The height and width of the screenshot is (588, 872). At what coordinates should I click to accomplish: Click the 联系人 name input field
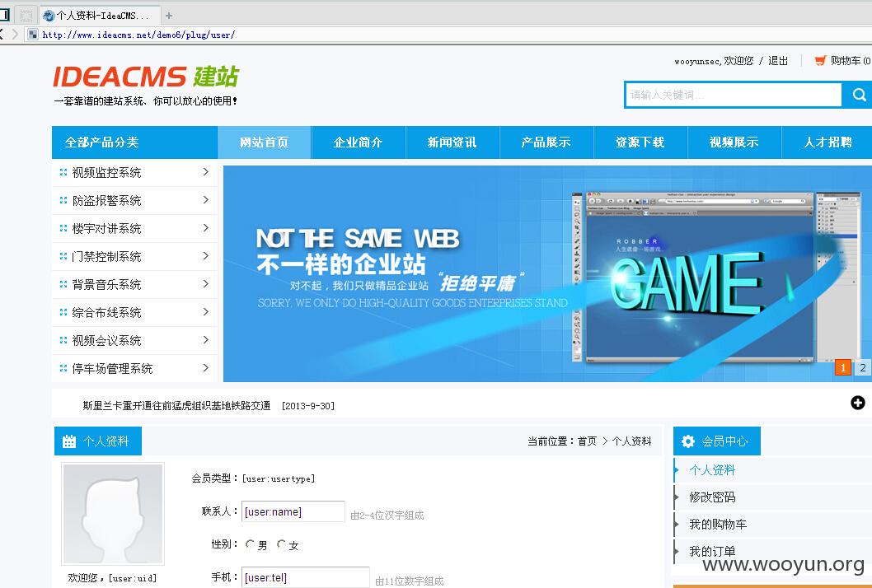pyautogui.click(x=293, y=512)
